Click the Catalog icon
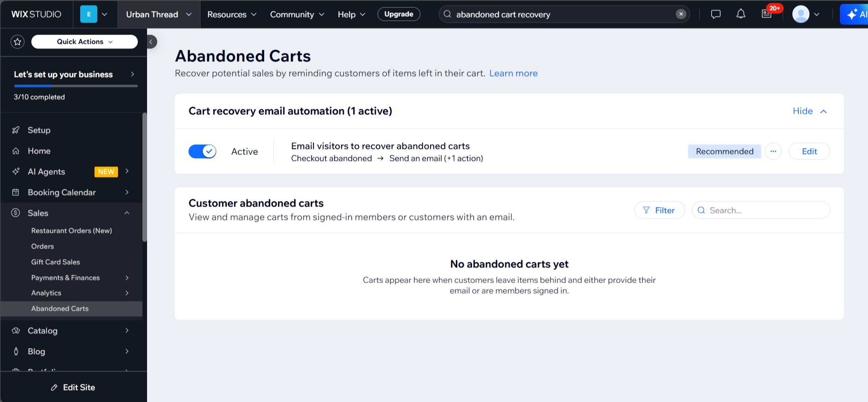This screenshot has height=402, width=868. pyautogui.click(x=16, y=331)
